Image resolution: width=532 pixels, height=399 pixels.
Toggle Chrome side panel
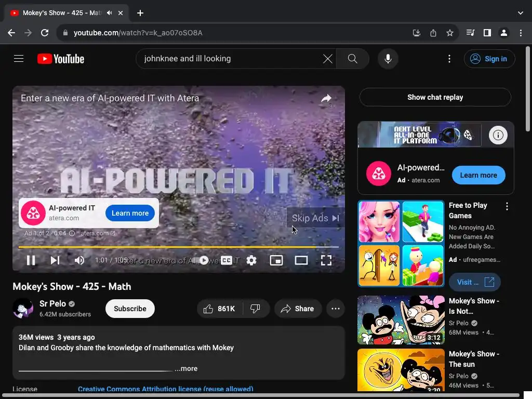[x=487, y=33]
